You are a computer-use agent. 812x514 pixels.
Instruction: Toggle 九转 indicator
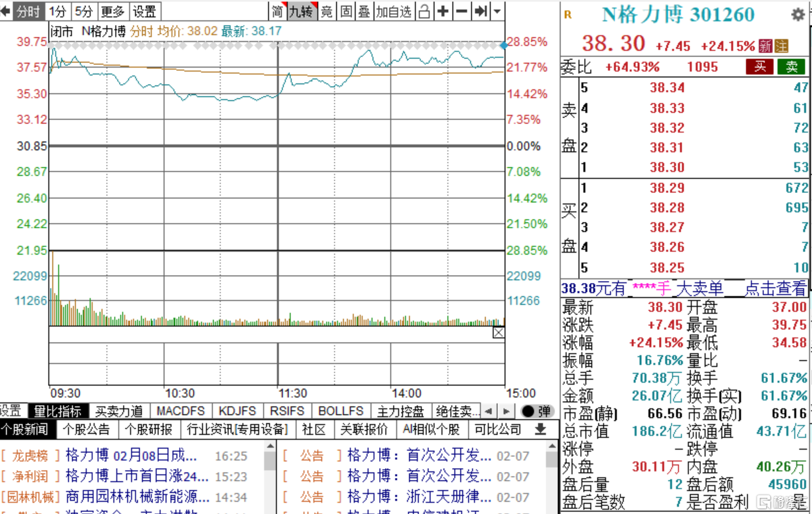click(302, 11)
